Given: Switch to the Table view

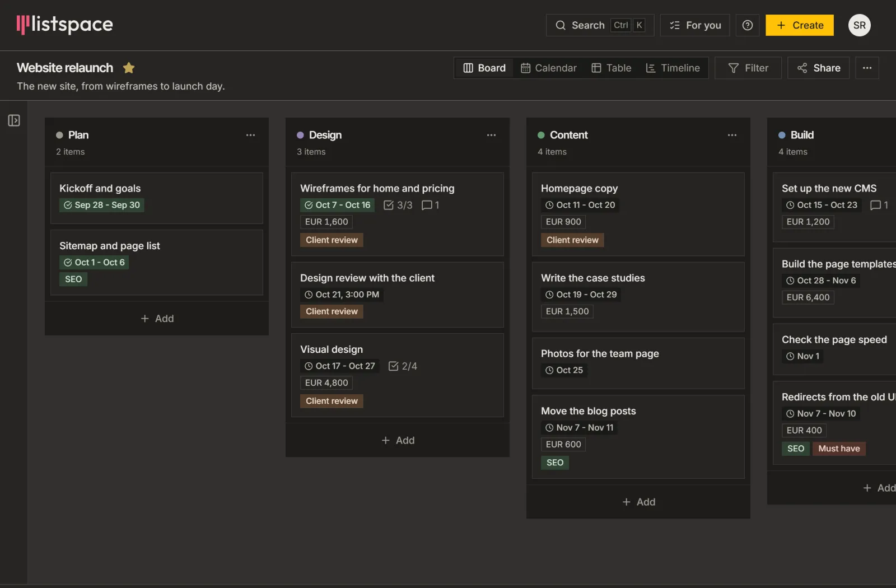Looking at the screenshot, I should [x=612, y=68].
